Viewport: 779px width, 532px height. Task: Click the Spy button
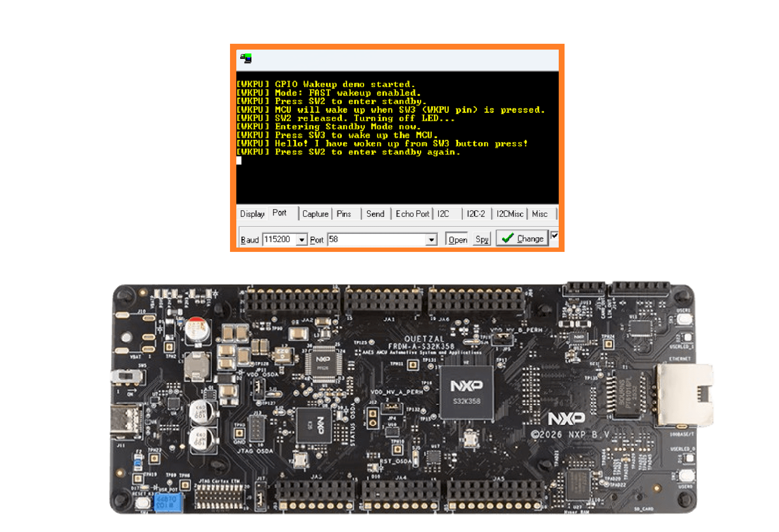pyautogui.click(x=482, y=239)
